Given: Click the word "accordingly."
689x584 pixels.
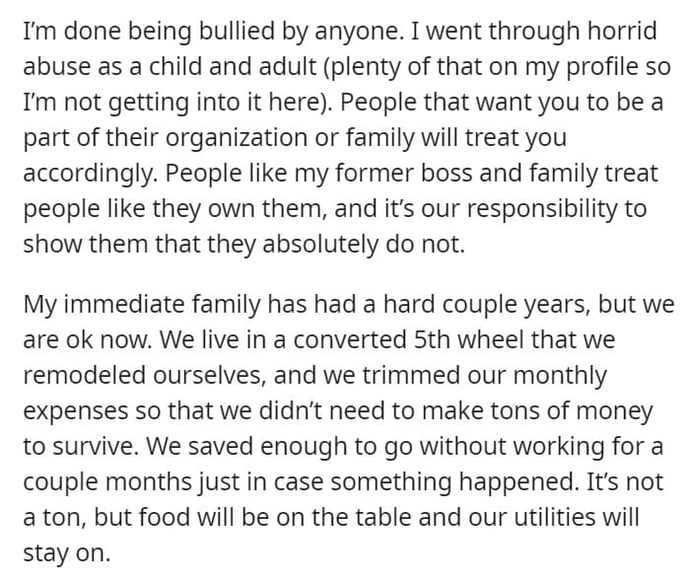Looking at the screenshot, I should [x=90, y=174].
